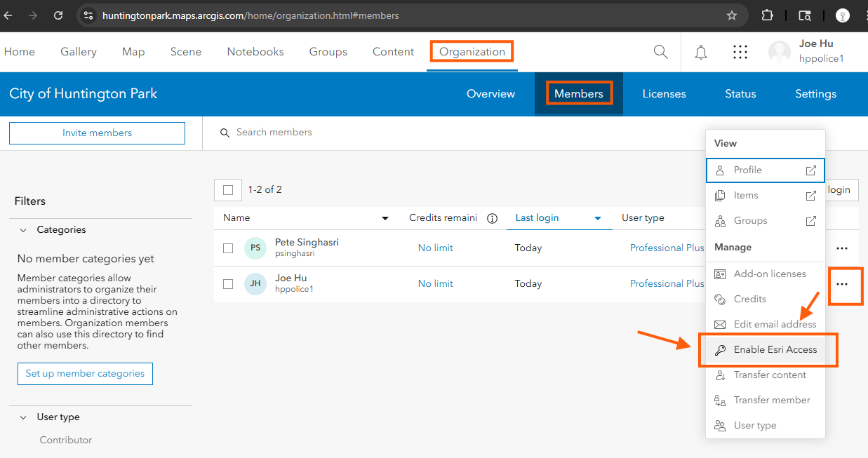The height and width of the screenshot is (458, 868).
Task: Click the search magnifier icon in header
Action: (x=660, y=52)
